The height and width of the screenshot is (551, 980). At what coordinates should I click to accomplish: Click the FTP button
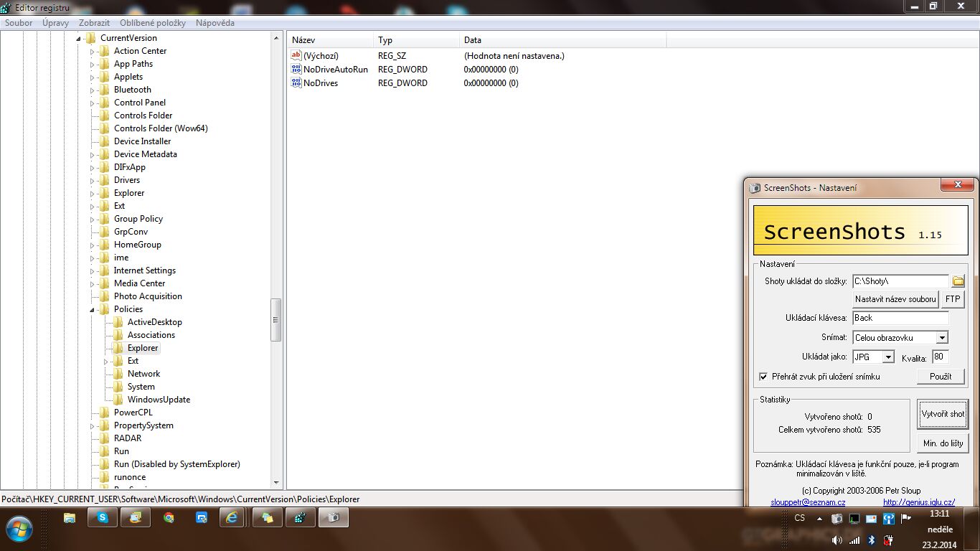[x=953, y=298]
